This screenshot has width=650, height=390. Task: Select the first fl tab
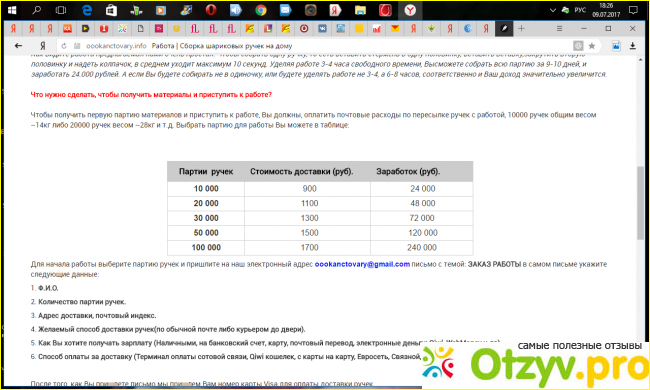tap(195, 29)
